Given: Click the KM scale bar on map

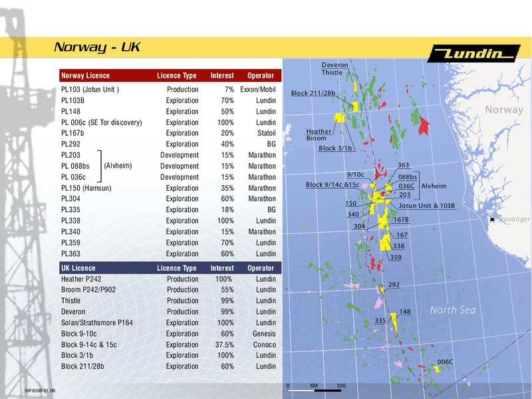Looking at the screenshot, I should (x=315, y=390).
